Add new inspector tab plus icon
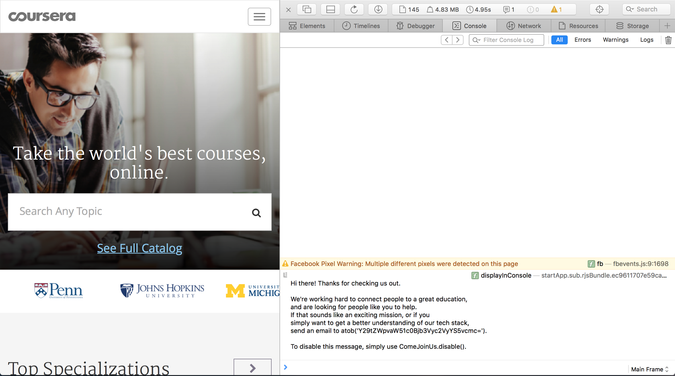 pos(667,26)
